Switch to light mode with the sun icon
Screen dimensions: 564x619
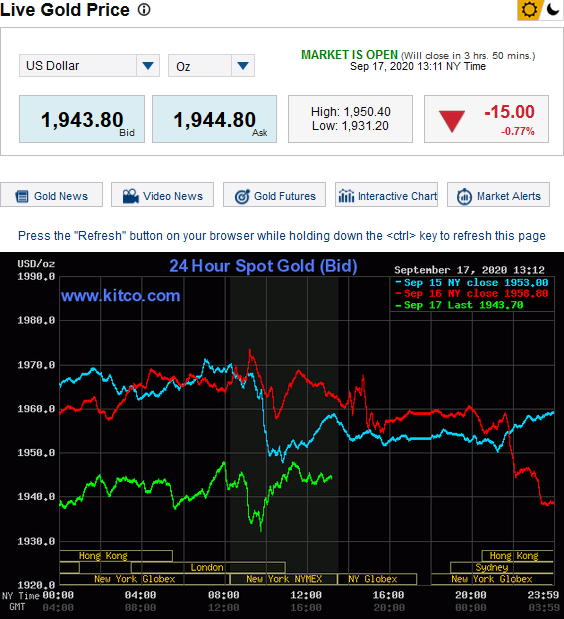[x=529, y=9]
